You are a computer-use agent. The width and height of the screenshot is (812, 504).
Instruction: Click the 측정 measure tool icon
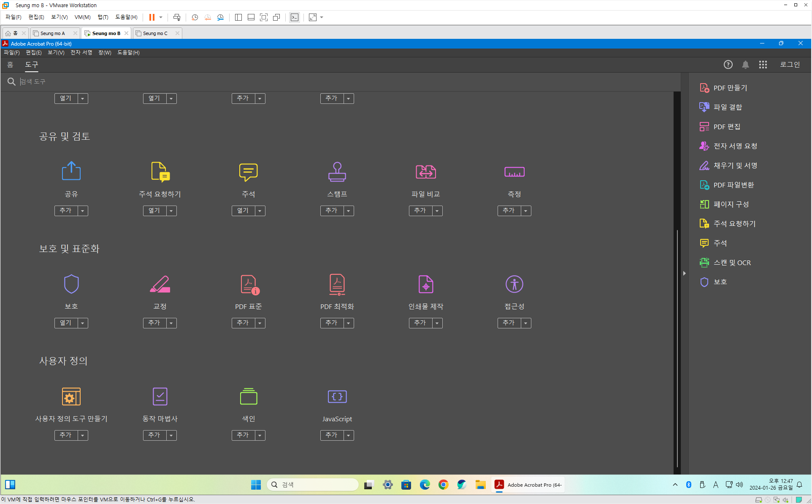coord(514,172)
